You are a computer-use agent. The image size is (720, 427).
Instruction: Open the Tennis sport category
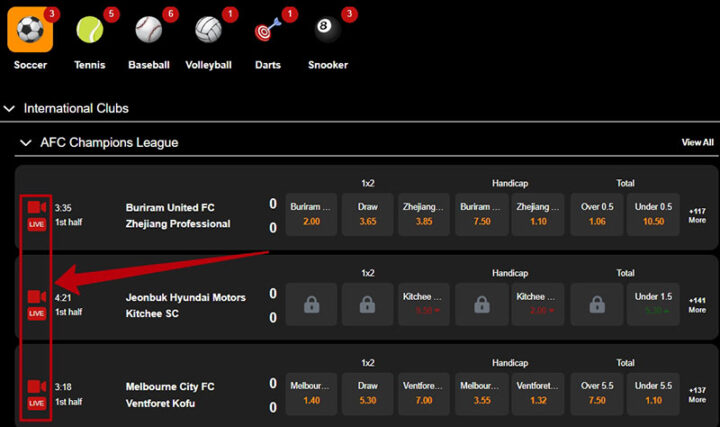click(x=89, y=30)
